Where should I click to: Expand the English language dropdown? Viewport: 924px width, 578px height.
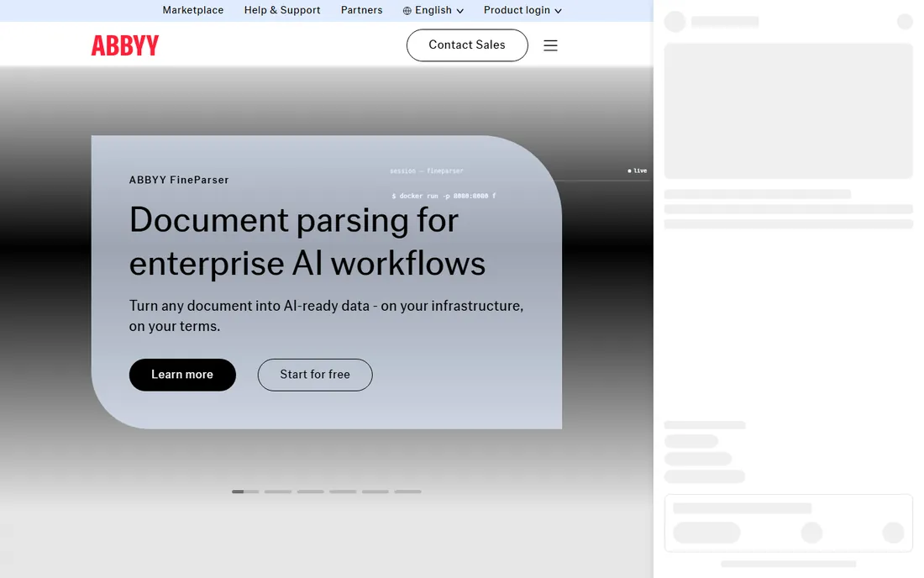pos(433,10)
